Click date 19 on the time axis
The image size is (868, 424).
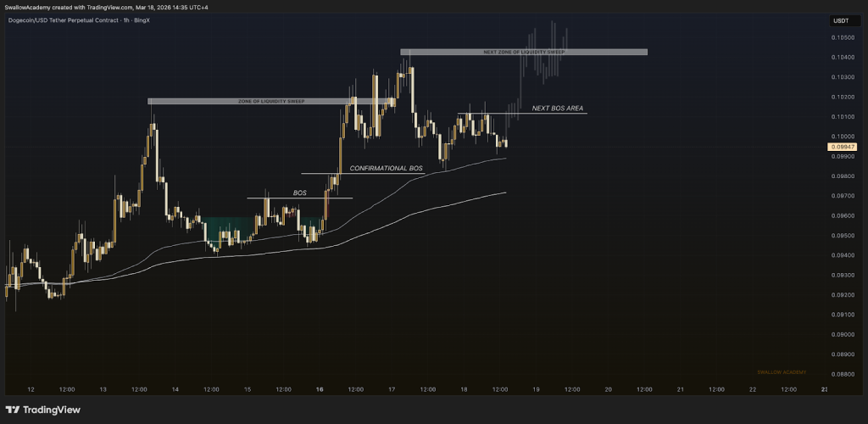[x=536, y=389]
